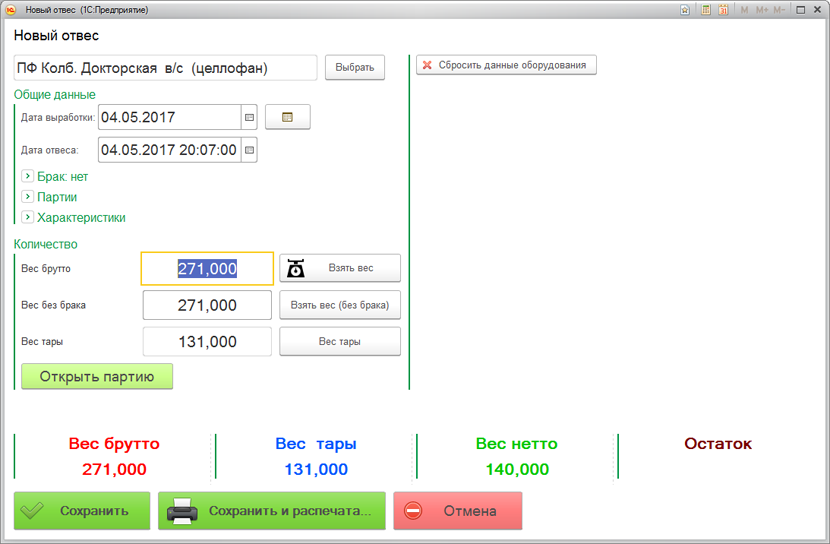The height and width of the screenshot is (544, 830).
Task: Save with the green Сохранить button
Action: point(82,511)
